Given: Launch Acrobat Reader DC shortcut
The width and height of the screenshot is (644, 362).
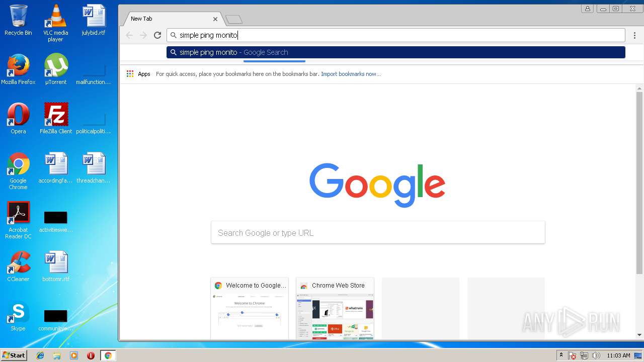Looking at the screenshot, I should click(18, 220).
